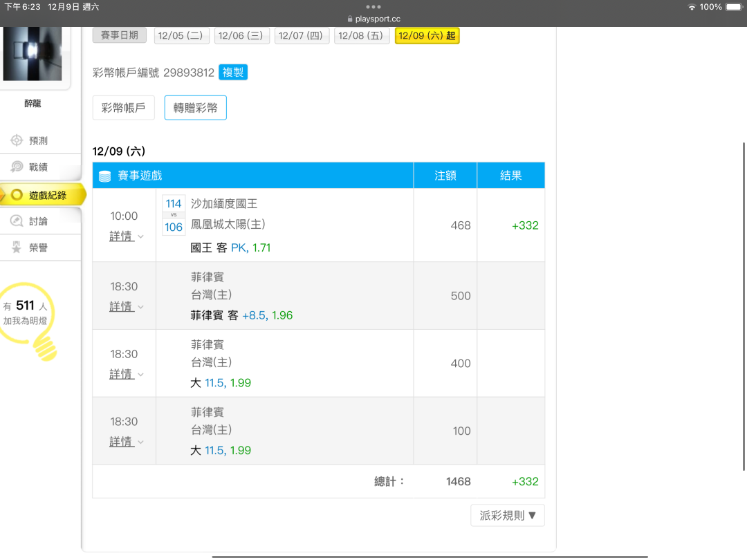The height and width of the screenshot is (560, 747).
Task: Select date tab 12/05 (二)
Action: [181, 36]
